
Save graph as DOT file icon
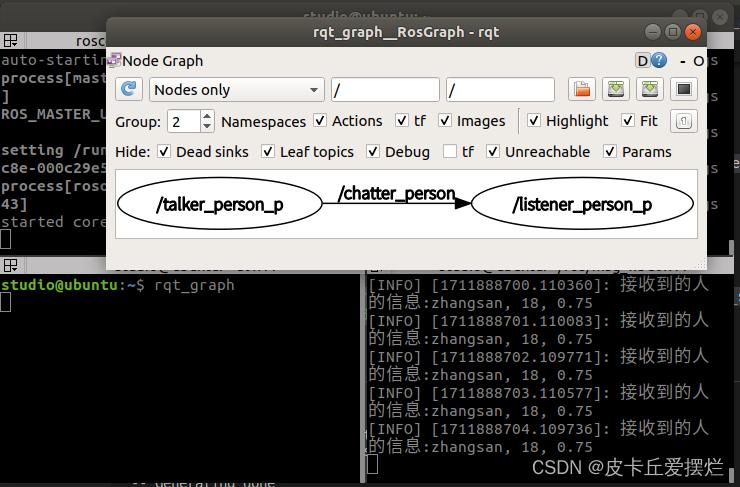(x=616, y=89)
